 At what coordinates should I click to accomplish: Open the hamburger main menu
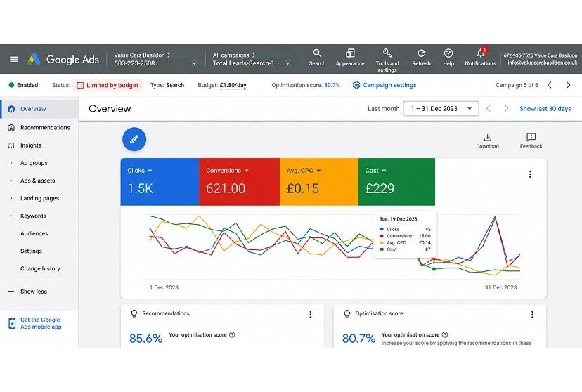(14, 59)
